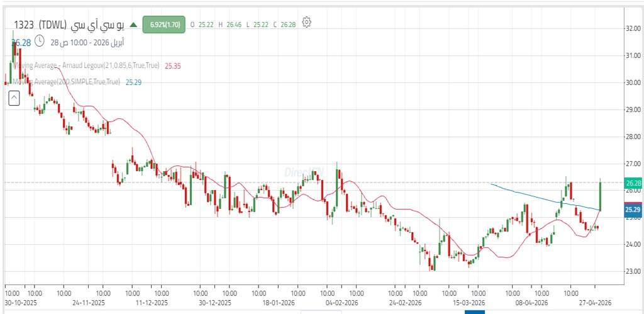
Task: Click the green 6.92% (1.70) change badge
Action: (x=164, y=25)
